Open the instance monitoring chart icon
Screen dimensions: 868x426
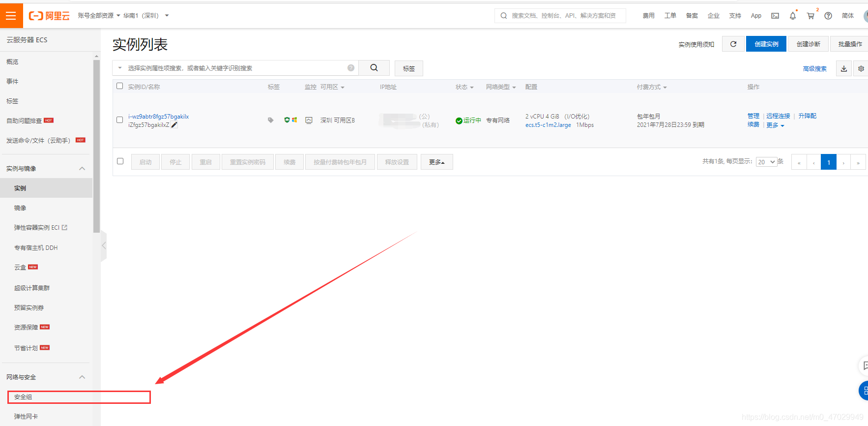point(309,120)
